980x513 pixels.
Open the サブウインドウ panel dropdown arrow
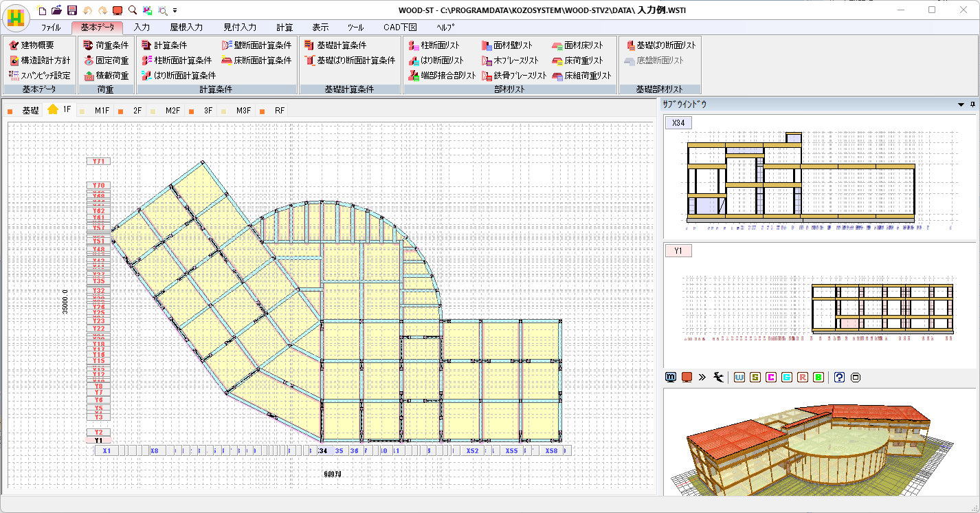pos(960,105)
